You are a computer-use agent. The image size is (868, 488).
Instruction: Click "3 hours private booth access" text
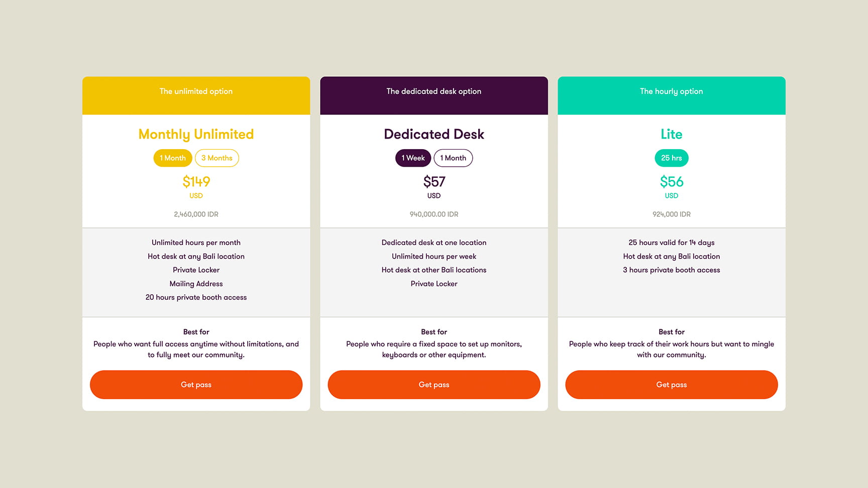pos(671,270)
